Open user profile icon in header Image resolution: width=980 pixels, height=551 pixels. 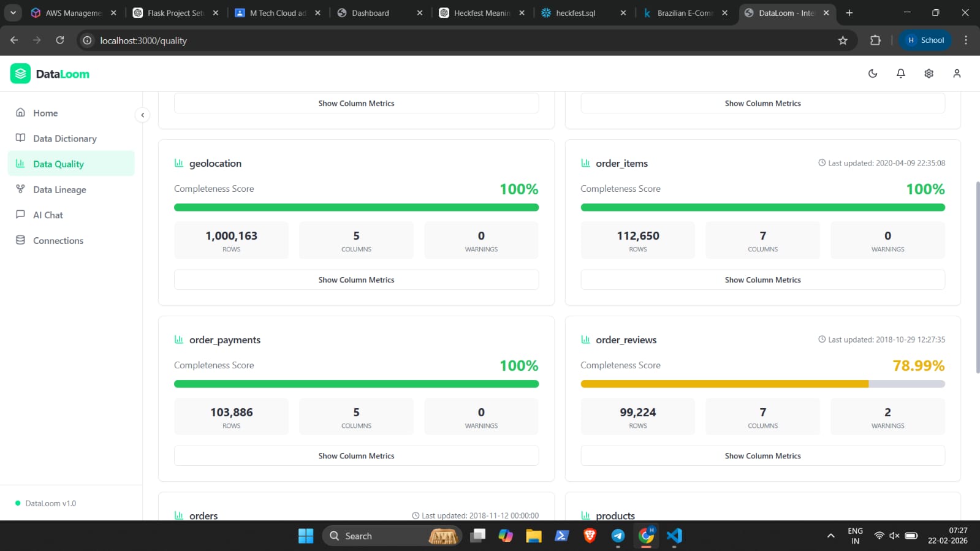pyautogui.click(x=957, y=74)
